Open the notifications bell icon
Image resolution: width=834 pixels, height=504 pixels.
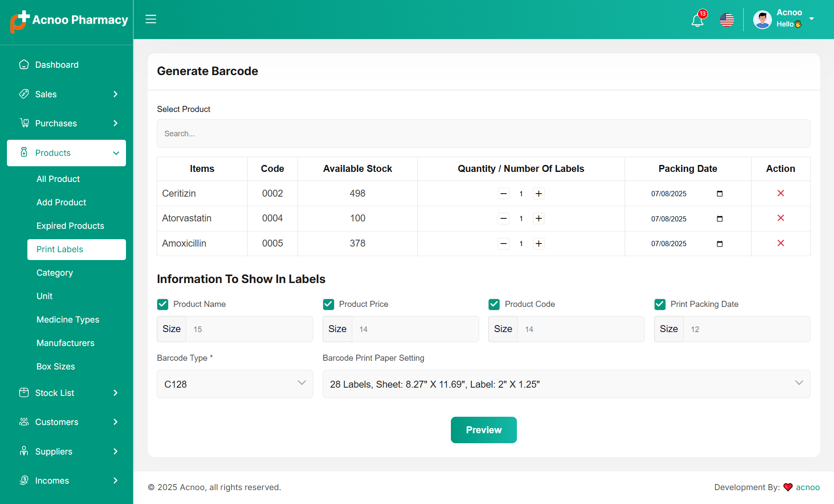pos(697,20)
